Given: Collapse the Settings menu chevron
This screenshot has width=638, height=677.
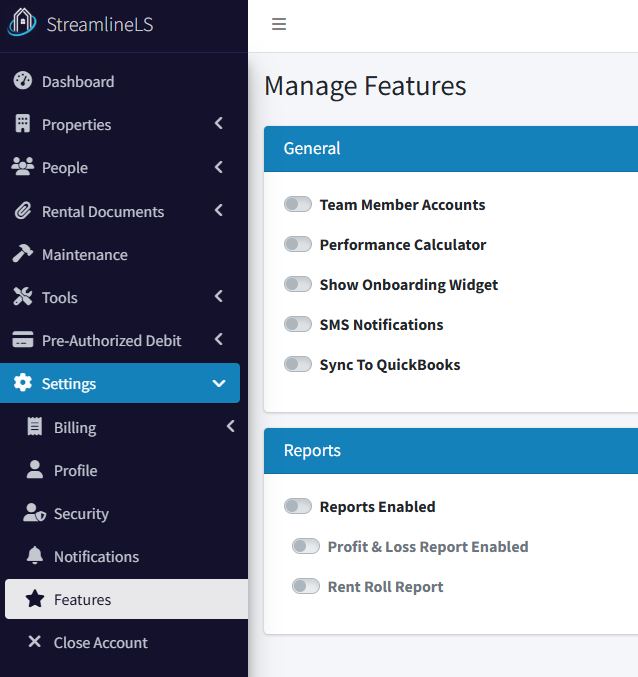Looking at the screenshot, I should coord(219,383).
